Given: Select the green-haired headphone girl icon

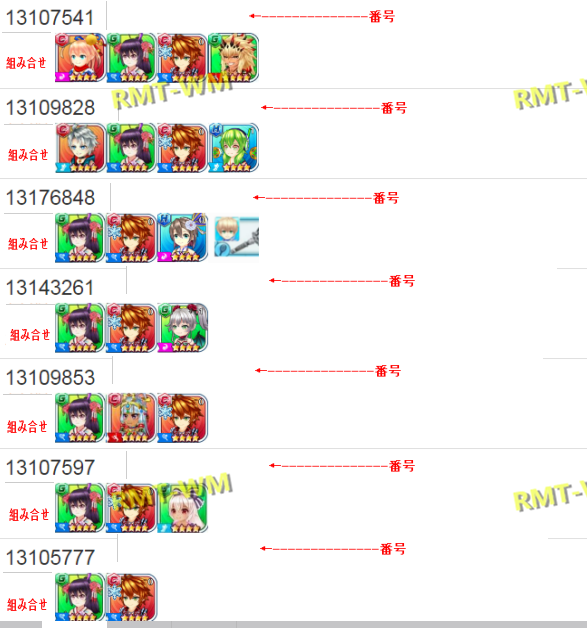Looking at the screenshot, I should (233, 148).
